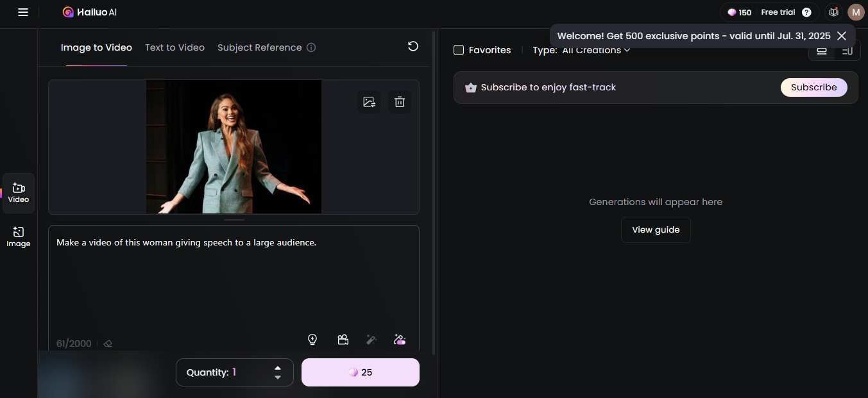This screenshot has width=868, height=398.
Task: Click the magic wand enhance icon
Action: pyautogui.click(x=371, y=340)
